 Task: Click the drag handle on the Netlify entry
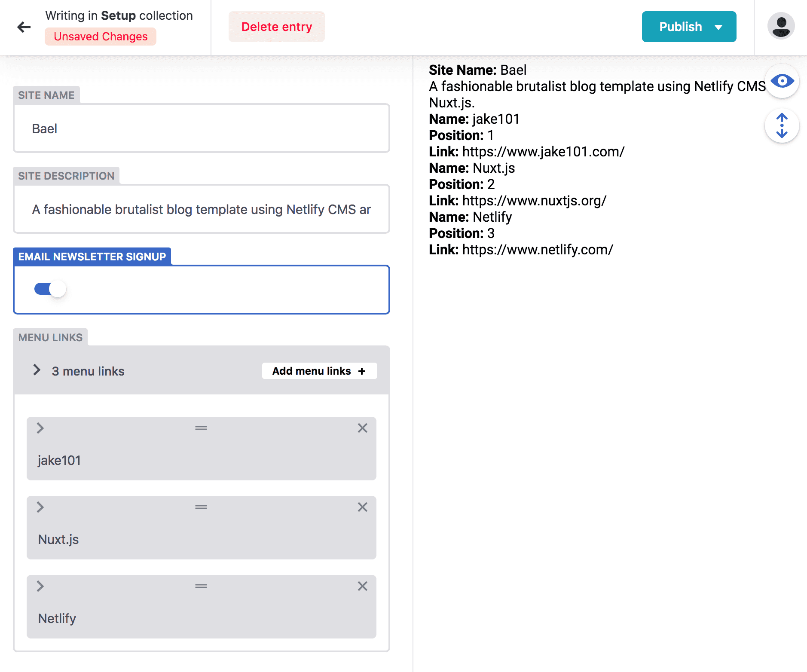(201, 586)
